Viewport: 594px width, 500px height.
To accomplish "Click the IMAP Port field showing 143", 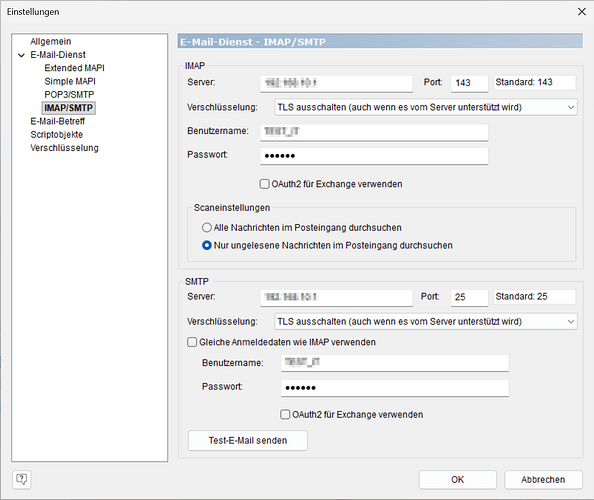I will (469, 83).
